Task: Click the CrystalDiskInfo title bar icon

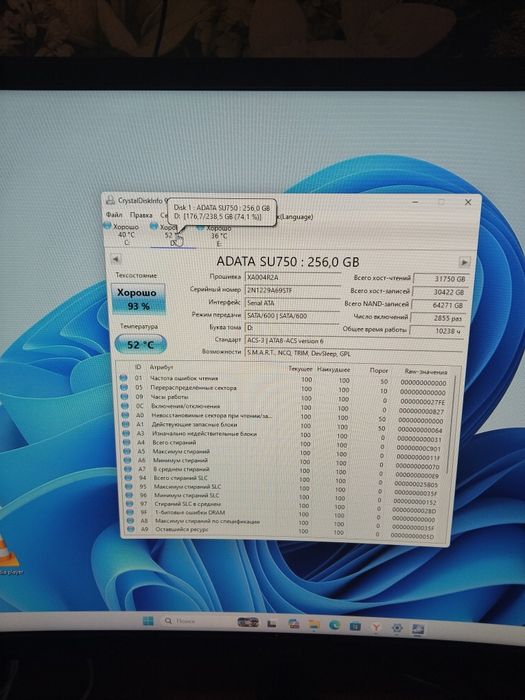Action: (110, 200)
